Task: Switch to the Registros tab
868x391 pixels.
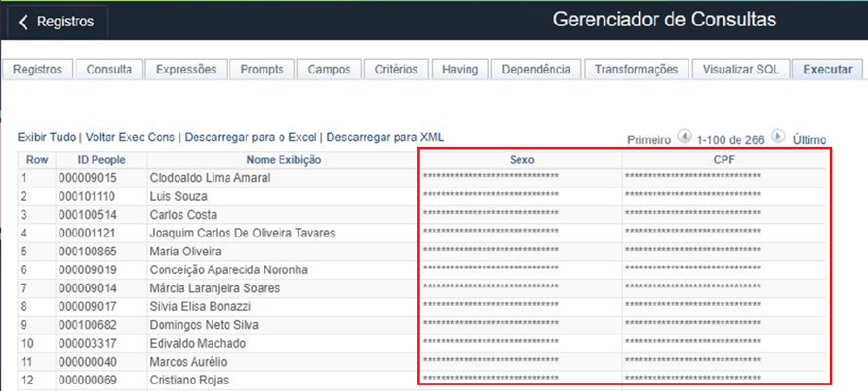Action: point(37,70)
